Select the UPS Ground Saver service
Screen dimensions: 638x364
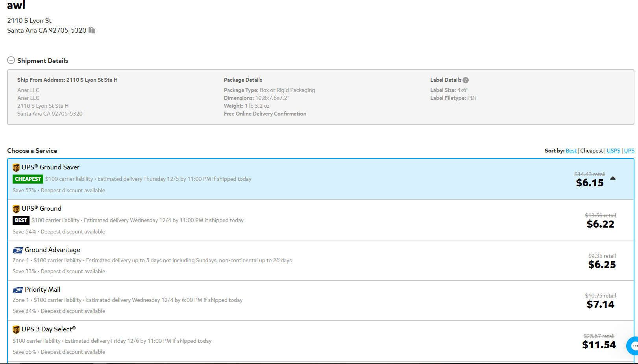pyautogui.click(x=321, y=179)
